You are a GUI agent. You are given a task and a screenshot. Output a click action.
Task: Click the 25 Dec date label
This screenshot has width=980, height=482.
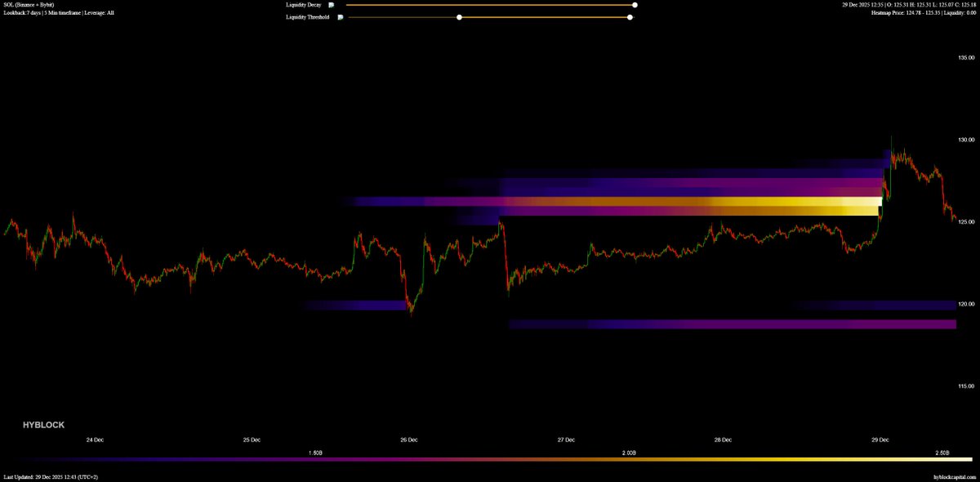[x=252, y=440]
